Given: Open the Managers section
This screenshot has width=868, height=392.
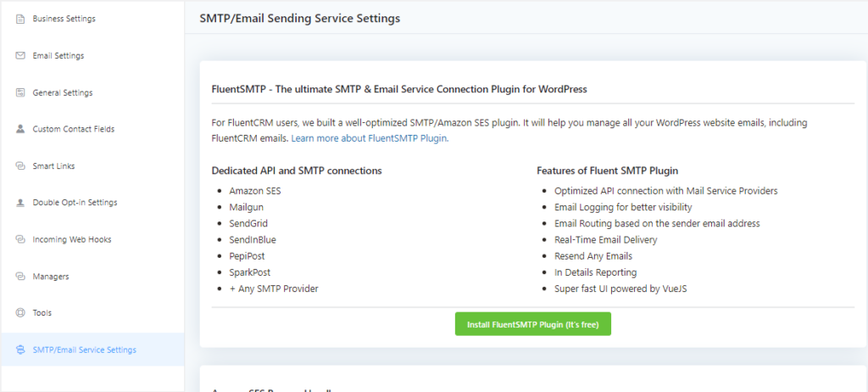Looking at the screenshot, I should [x=92, y=276].
